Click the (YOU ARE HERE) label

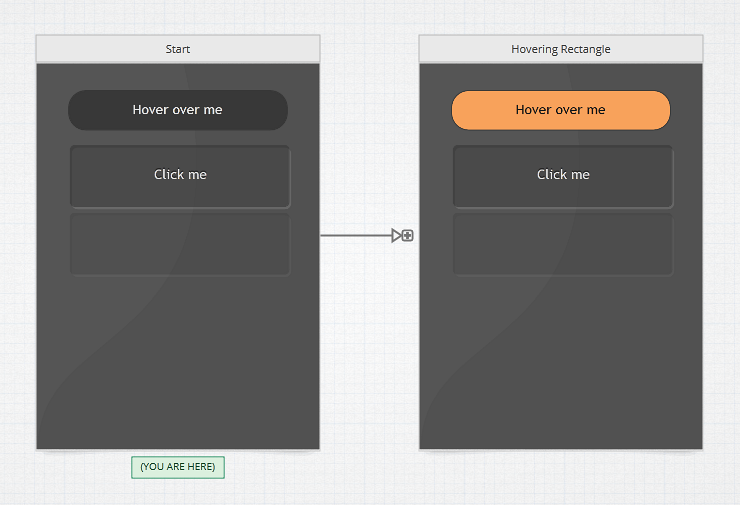pos(178,467)
